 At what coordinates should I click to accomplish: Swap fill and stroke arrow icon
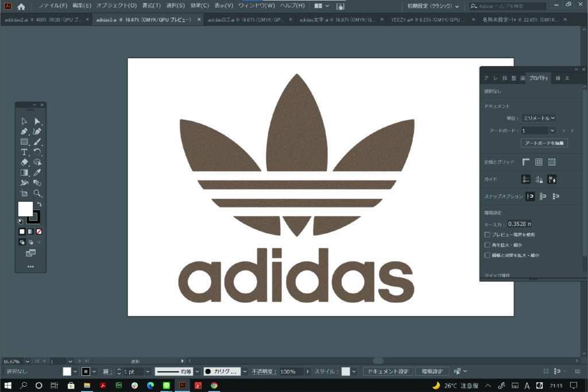tap(40, 204)
